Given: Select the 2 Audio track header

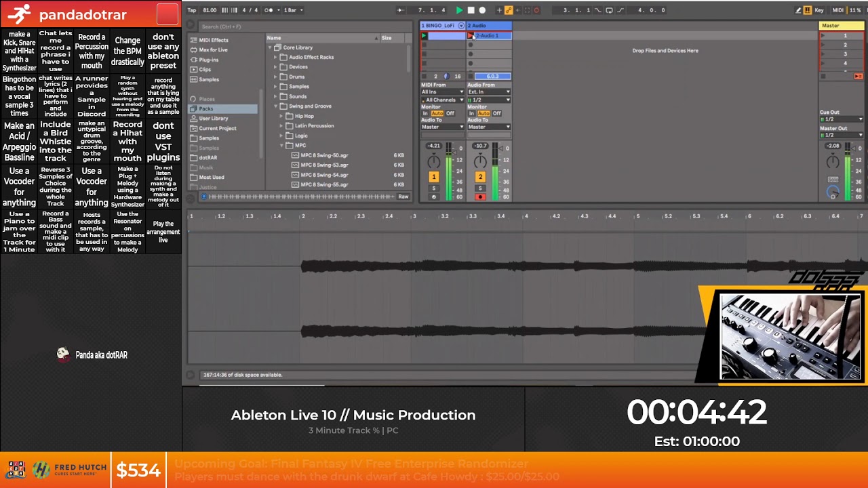Looking at the screenshot, I should (489, 26).
